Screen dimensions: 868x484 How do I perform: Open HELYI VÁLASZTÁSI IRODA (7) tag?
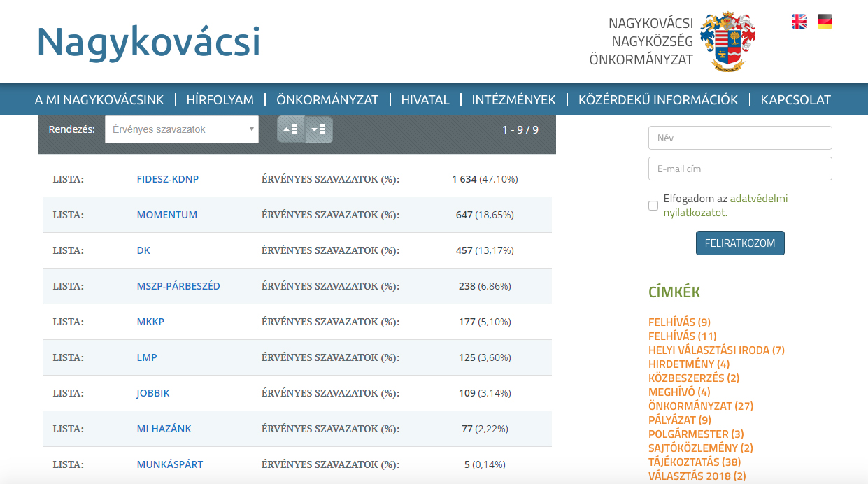717,350
